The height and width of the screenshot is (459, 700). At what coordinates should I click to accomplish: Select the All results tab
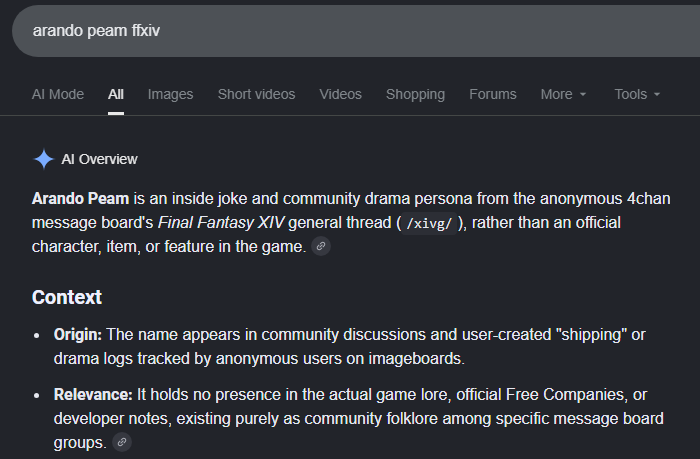[x=116, y=94]
